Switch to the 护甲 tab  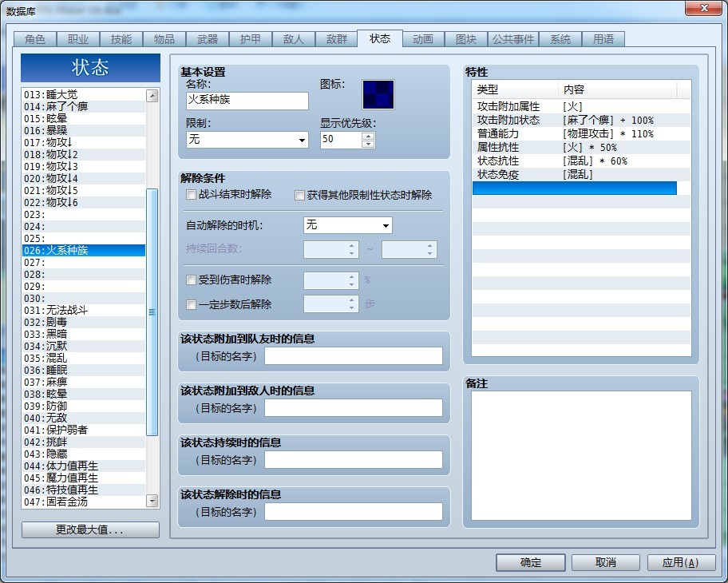click(251, 39)
